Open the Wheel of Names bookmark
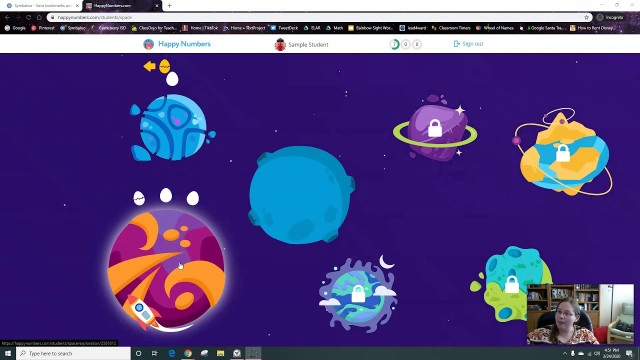 495,28
